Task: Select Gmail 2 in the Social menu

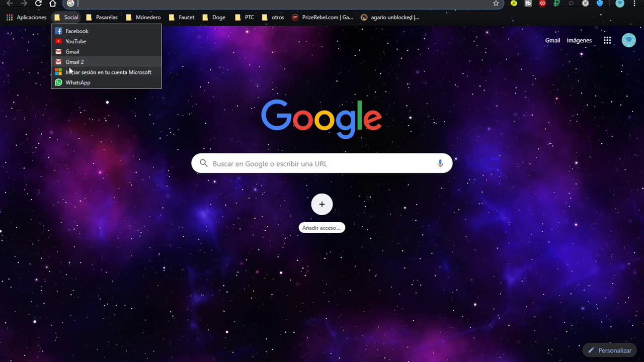Action: tap(106, 62)
